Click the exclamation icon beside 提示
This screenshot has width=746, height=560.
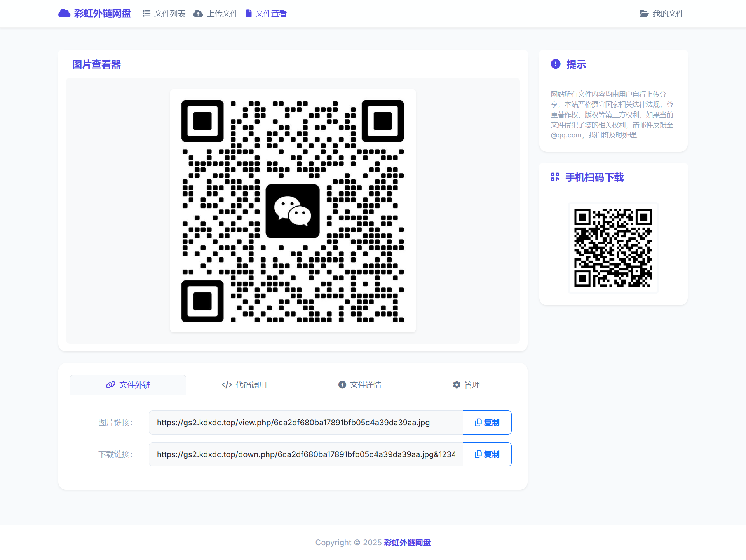point(556,64)
